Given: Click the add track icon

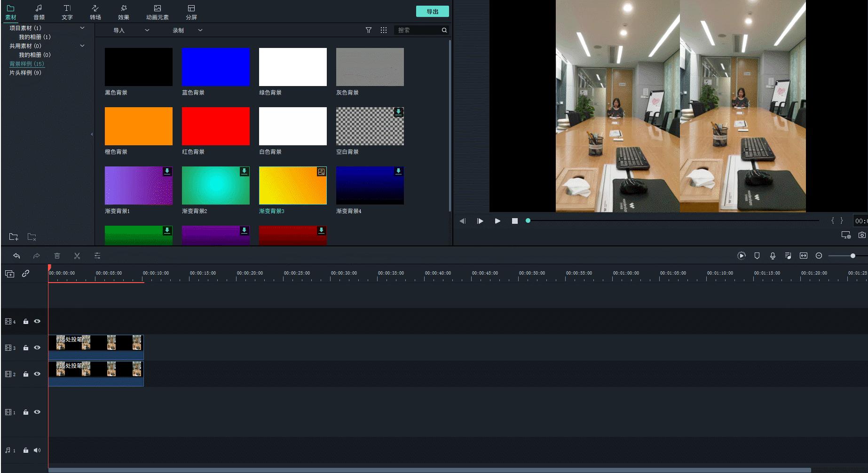Looking at the screenshot, I should (x=9, y=274).
